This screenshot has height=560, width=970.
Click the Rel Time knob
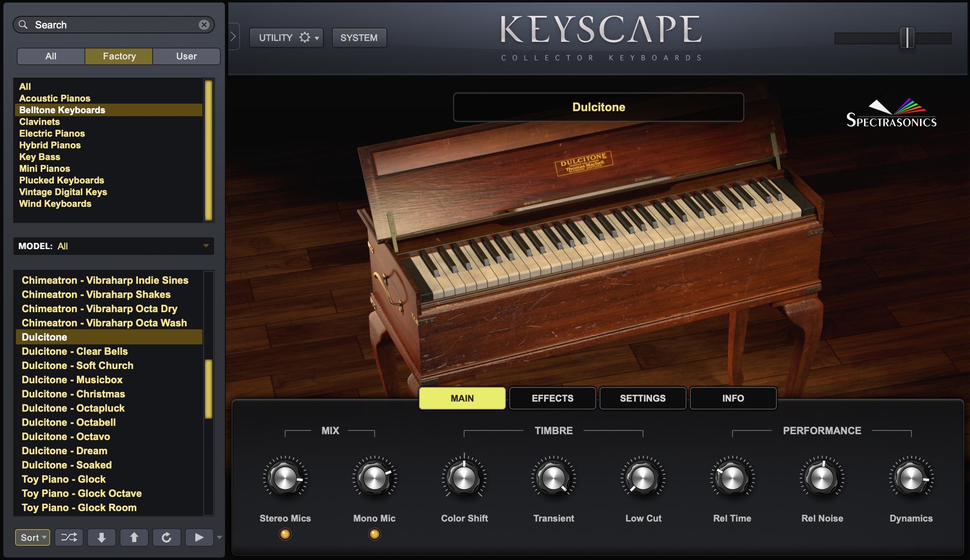click(733, 478)
